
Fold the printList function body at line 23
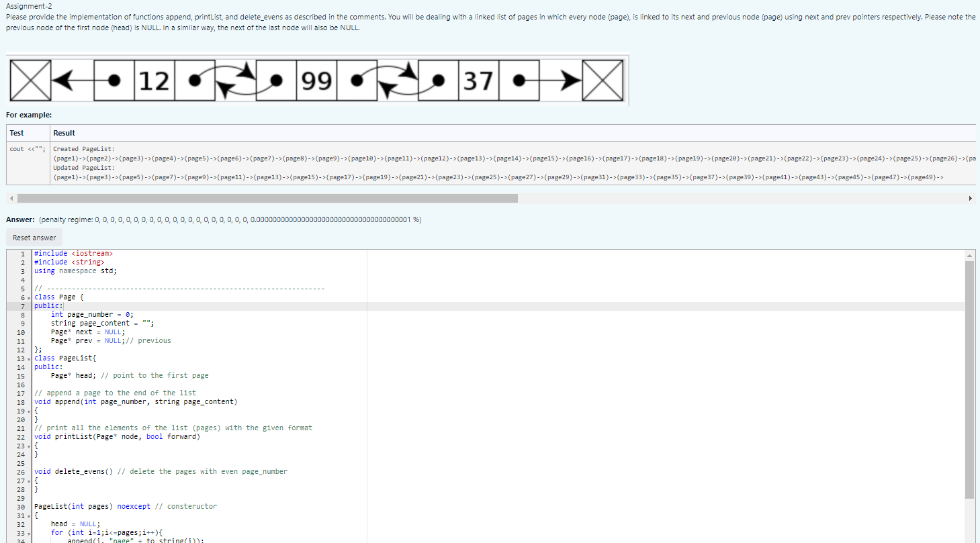28,446
